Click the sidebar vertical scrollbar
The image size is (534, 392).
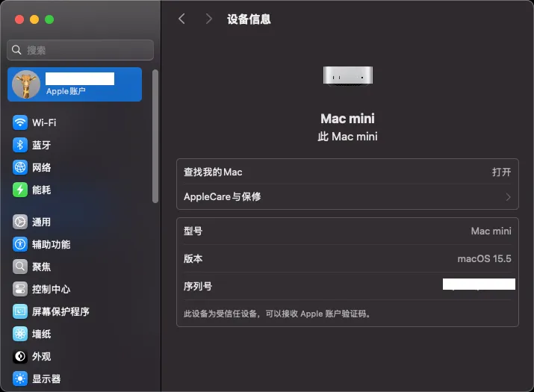pos(155,136)
